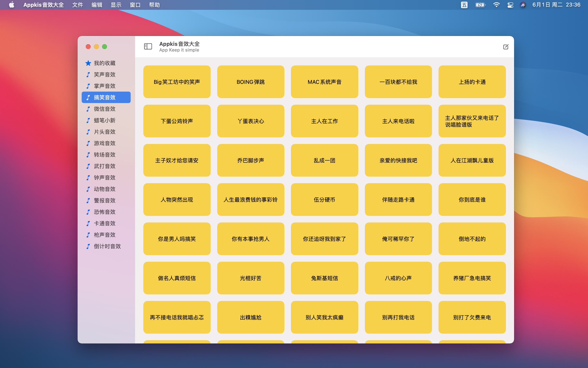The image size is (588, 368).
Task: Play 你到底是谁 sound
Action: point(472,200)
